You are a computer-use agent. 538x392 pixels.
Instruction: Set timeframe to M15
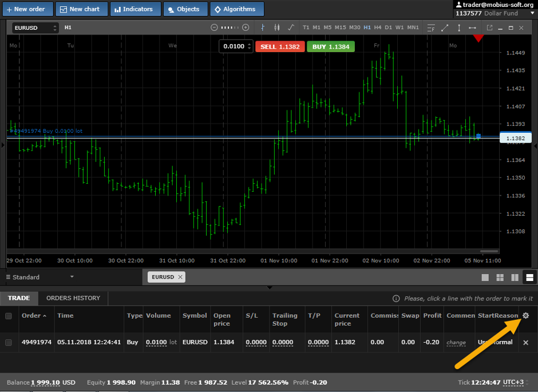[x=341, y=27]
